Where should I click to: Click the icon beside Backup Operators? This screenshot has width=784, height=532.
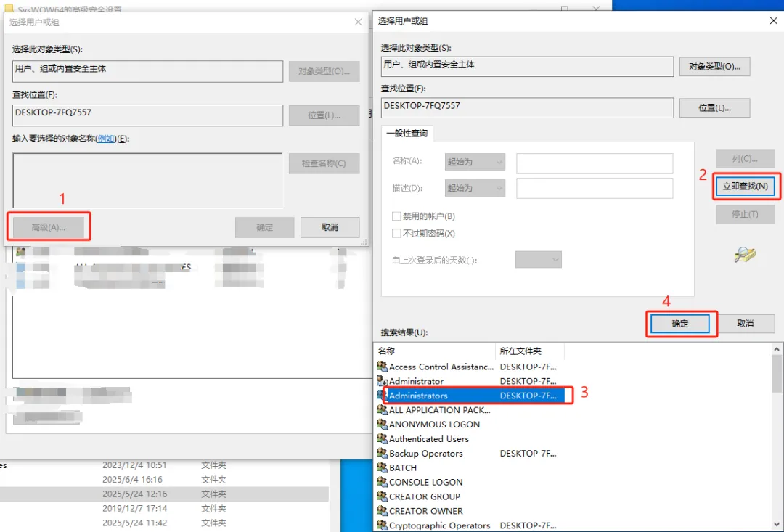pyautogui.click(x=382, y=453)
